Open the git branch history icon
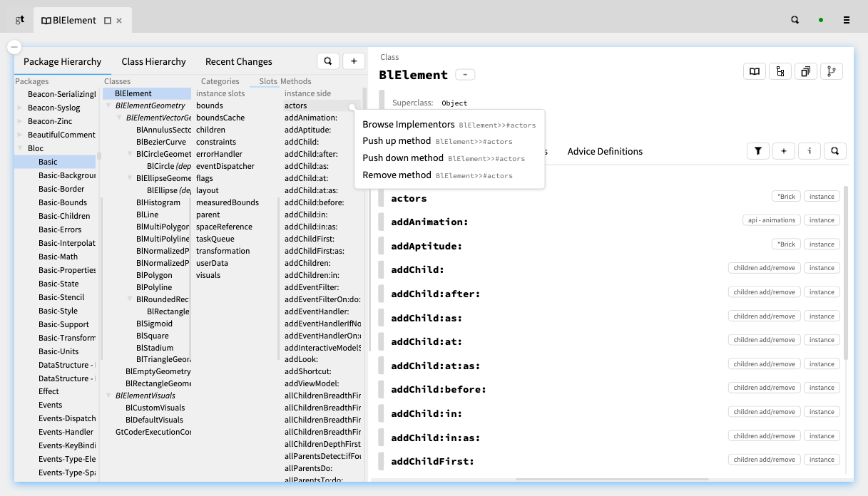This screenshot has width=868, height=496. click(x=832, y=71)
